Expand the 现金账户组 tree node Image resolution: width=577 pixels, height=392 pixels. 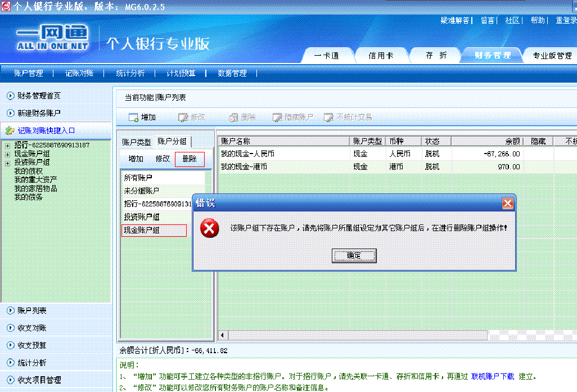point(7,154)
